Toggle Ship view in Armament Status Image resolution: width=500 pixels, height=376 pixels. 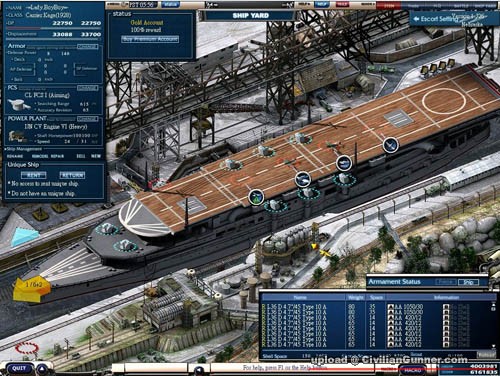tap(468, 282)
